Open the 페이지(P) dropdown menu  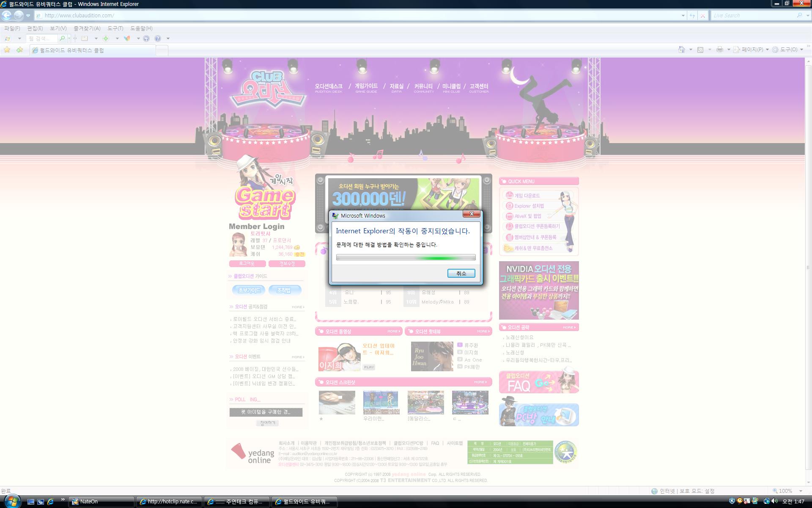tap(751, 50)
